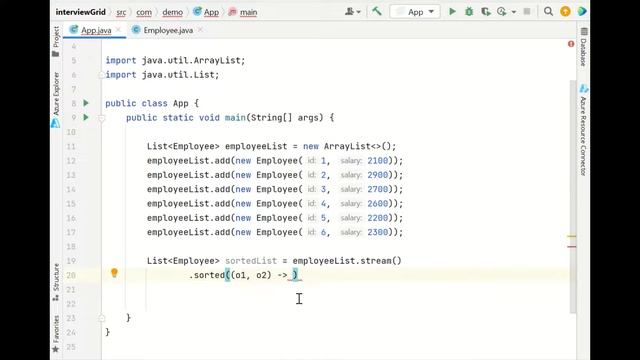Click the red error stripe marker
This screenshot has width=640, height=360.
572,247
